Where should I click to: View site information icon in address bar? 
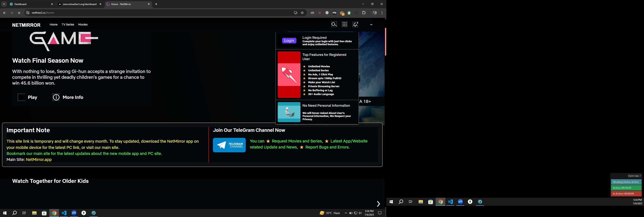click(28, 13)
